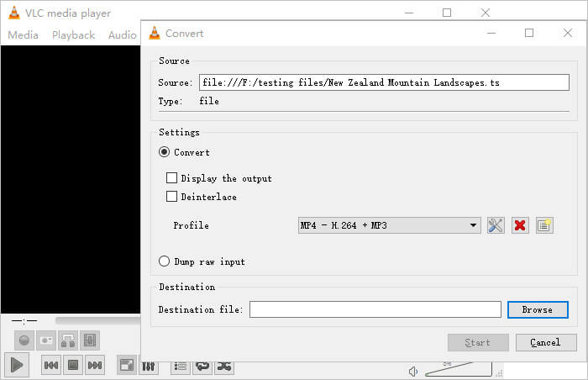The height and width of the screenshot is (380, 588).
Task: Take a snapshot icon in VLC
Action: click(x=46, y=340)
